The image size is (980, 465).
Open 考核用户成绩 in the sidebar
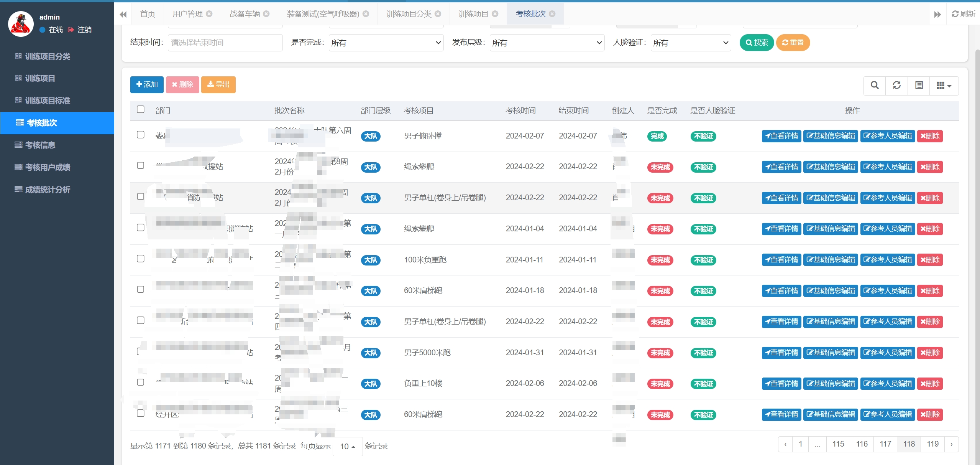(57, 167)
